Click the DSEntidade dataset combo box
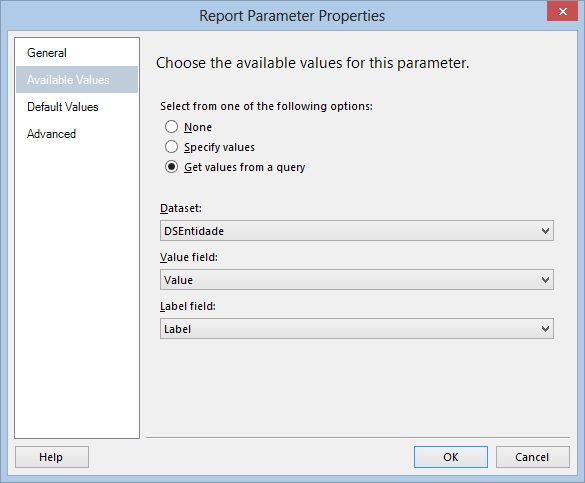585x483 pixels. coord(357,231)
